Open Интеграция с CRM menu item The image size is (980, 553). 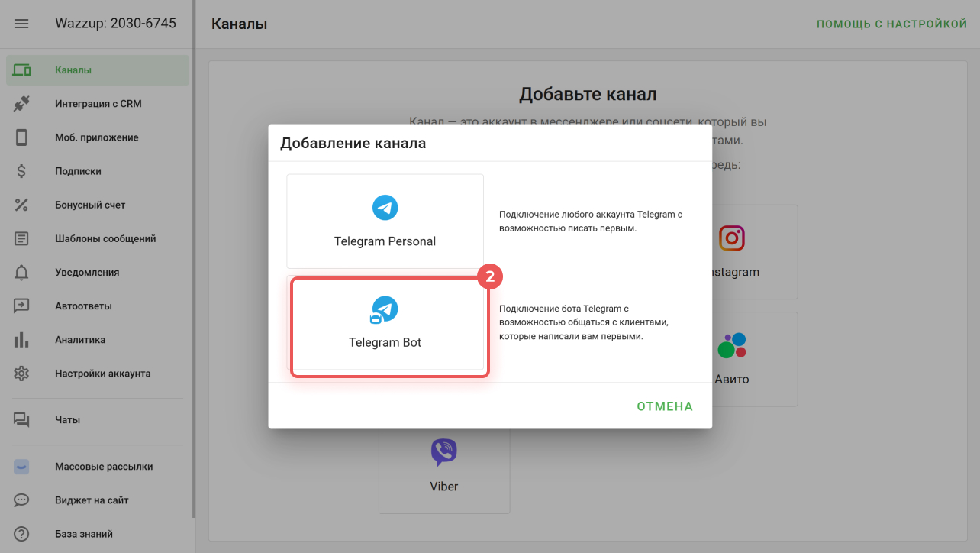(x=98, y=104)
